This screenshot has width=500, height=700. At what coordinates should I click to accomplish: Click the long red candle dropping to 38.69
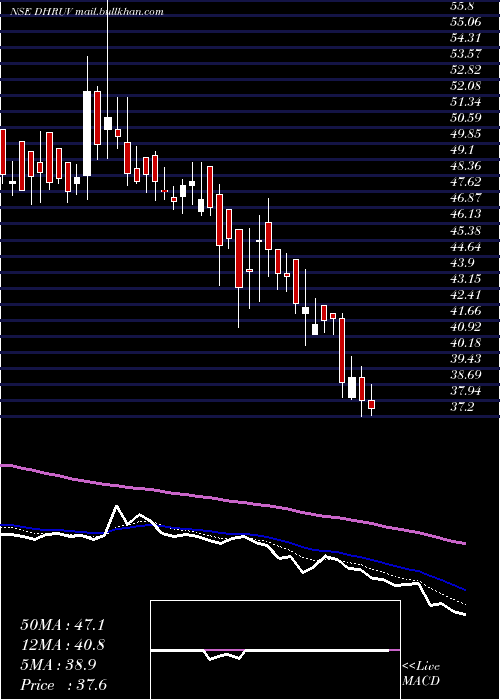pyautogui.click(x=342, y=350)
